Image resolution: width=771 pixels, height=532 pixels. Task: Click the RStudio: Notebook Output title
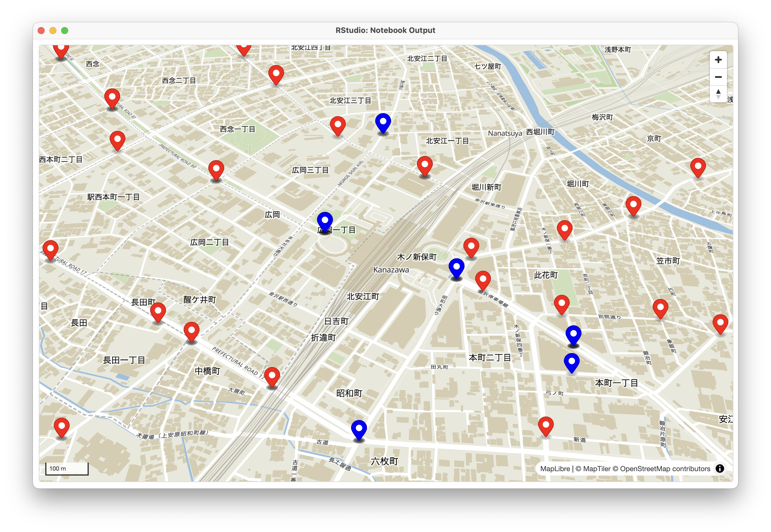[385, 30]
